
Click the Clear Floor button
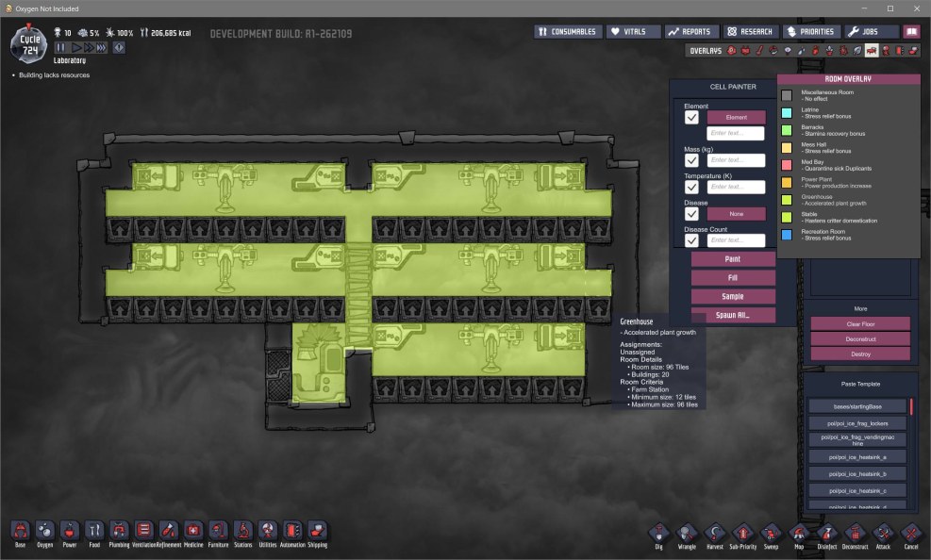tap(859, 323)
